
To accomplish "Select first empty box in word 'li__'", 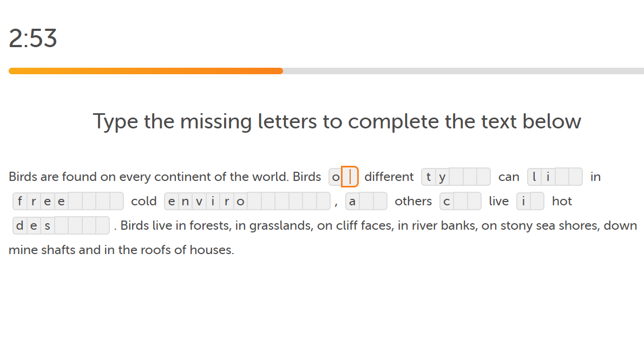I will (562, 177).
